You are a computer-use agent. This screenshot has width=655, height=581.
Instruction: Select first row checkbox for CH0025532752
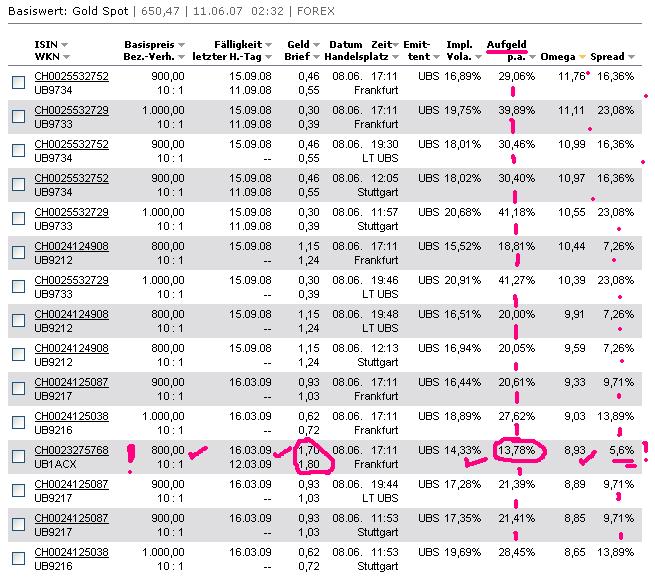(x=18, y=82)
